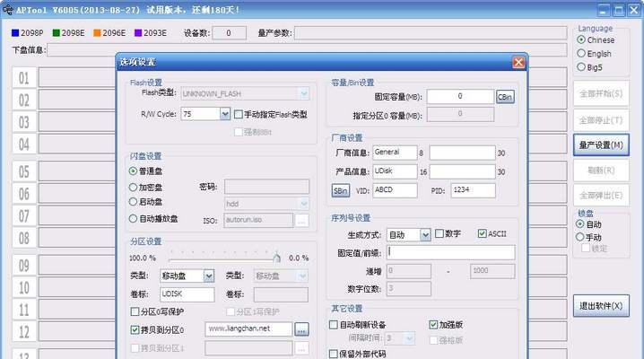Click device slot number 05

pyautogui.click(x=24, y=171)
